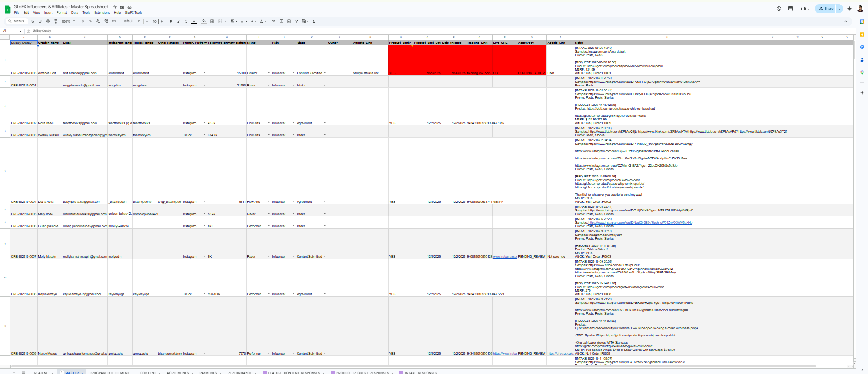Open the fill color picker
This screenshot has width=868, height=374.
(x=204, y=21)
